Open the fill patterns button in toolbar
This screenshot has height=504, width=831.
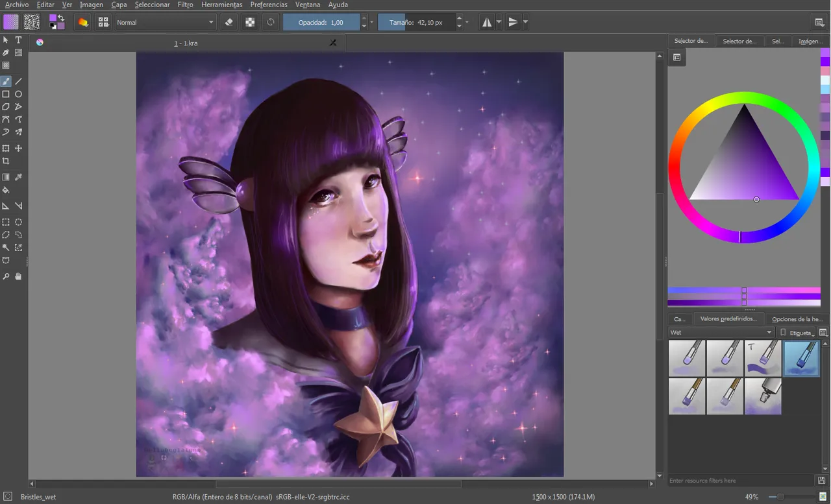pyautogui.click(x=31, y=22)
